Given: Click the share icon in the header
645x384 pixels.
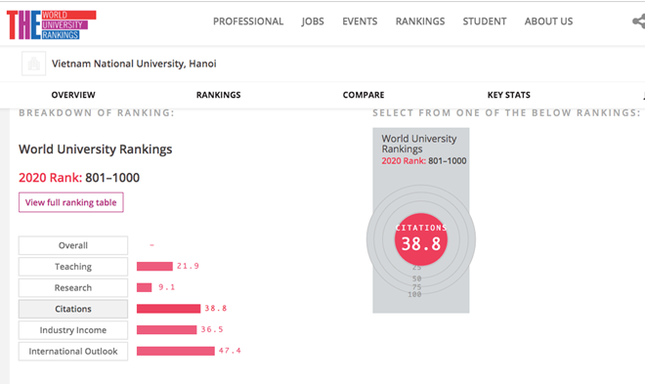Looking at the screenshot, I should 639,21.
